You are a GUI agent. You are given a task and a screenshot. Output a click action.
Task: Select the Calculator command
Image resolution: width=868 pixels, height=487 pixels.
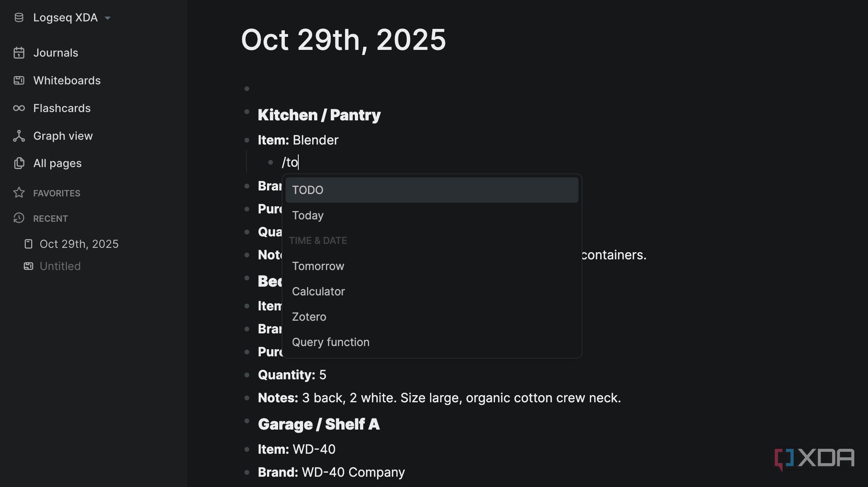[318, 291]
